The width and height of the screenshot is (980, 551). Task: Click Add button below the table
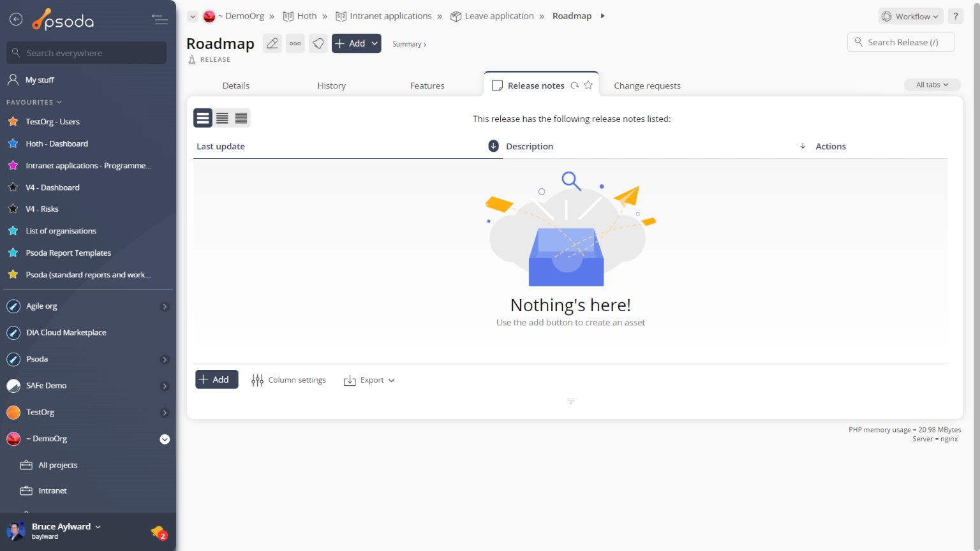coord(217,379)
